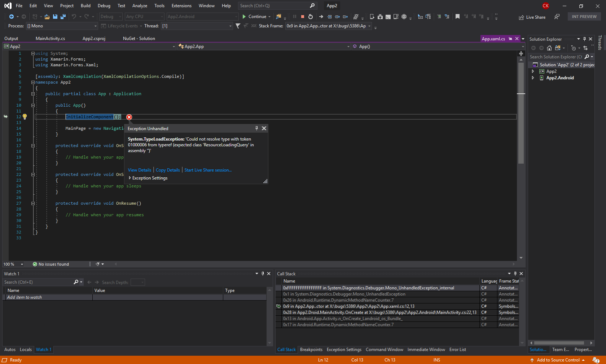Screen dimensions: 606x364
Task: Click the Add item to watch row
Action: tap(134, 297)
